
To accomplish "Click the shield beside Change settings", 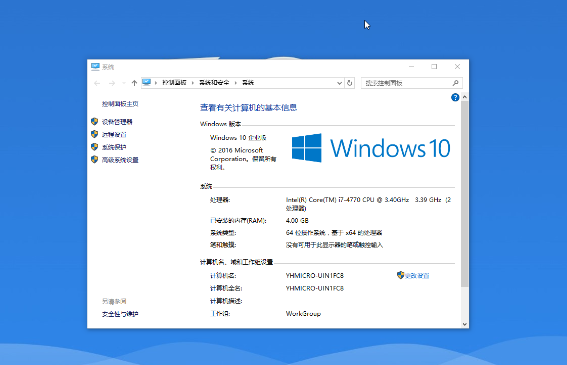I will [x=400, y=275].
